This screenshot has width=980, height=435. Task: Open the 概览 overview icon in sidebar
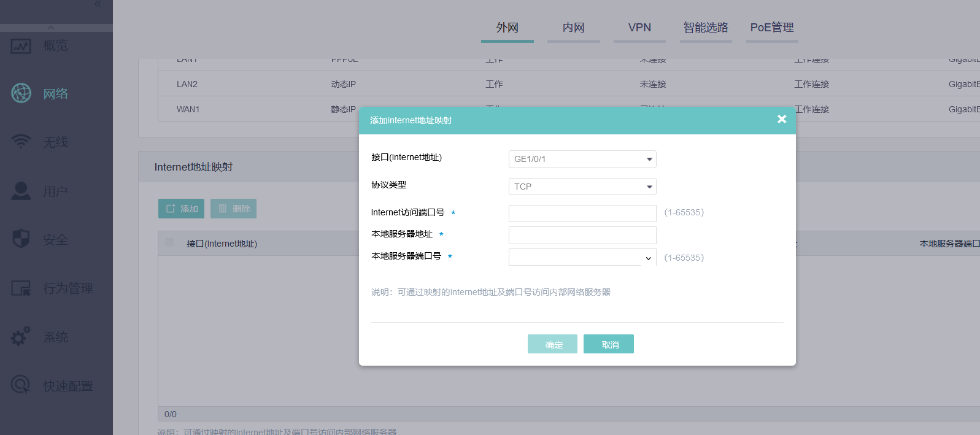click(x=21, y=46)
